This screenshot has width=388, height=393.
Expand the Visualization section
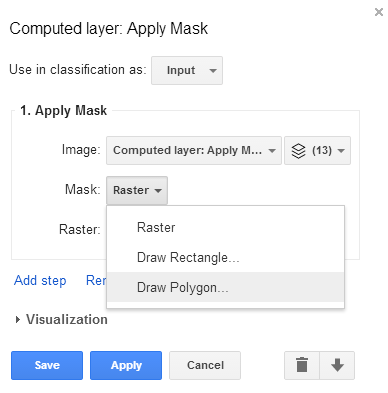pyautogui.click(x=62, y=320)
